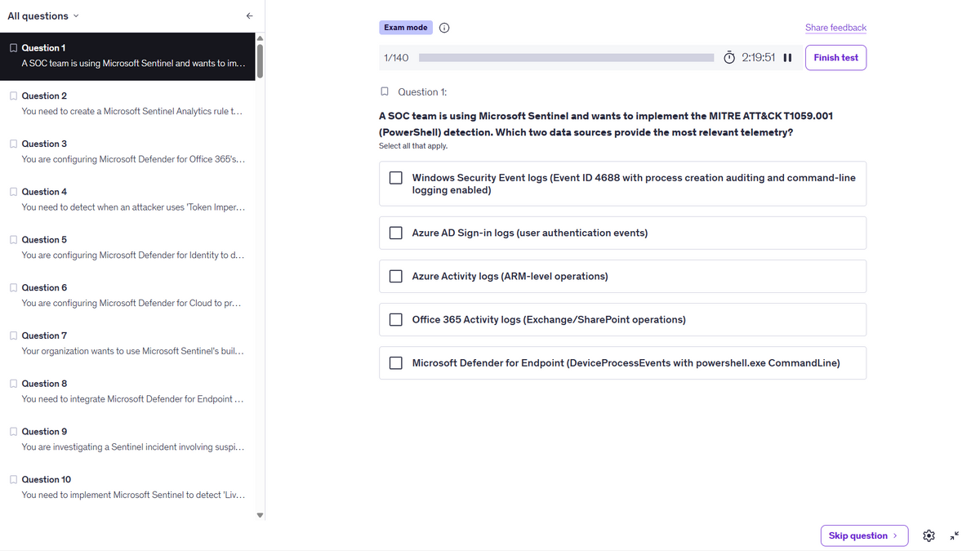Image resolution: width=980 pixels, height=551 pixels.
Task: Check Azure AD Sign-in logs option
Action: (x=396, y=233)
